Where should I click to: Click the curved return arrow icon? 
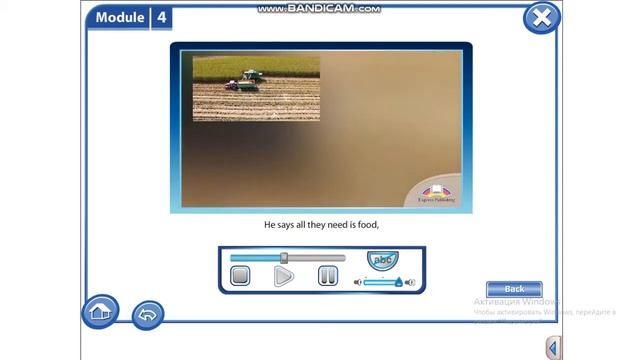[148, 315]
